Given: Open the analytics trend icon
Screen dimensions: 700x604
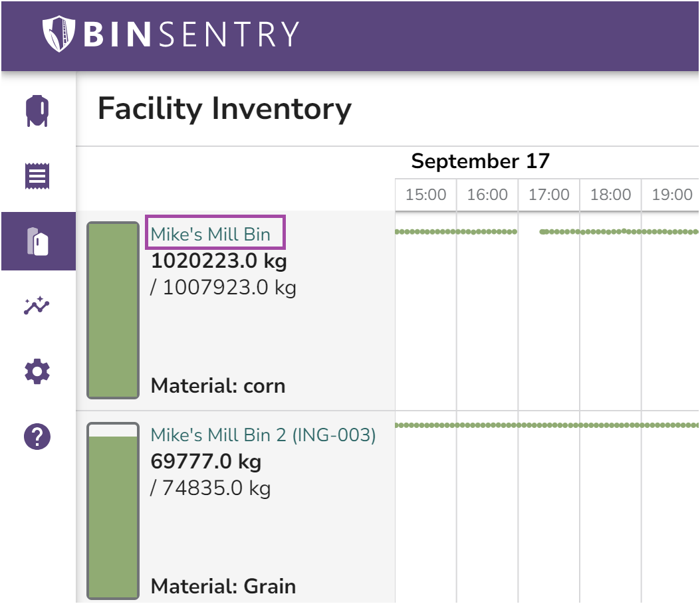Looking at the screenshot, I should click(x=37, y=306).
